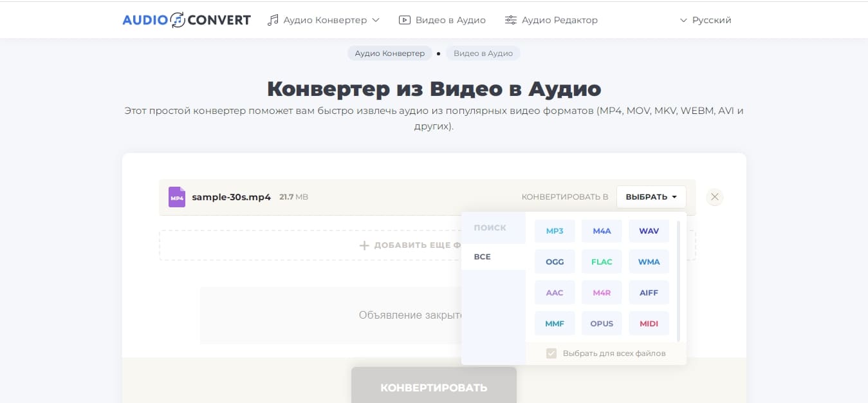Choose FLAC output format
Viewport: 868px width, 403px height.
(x=602, y=262)
